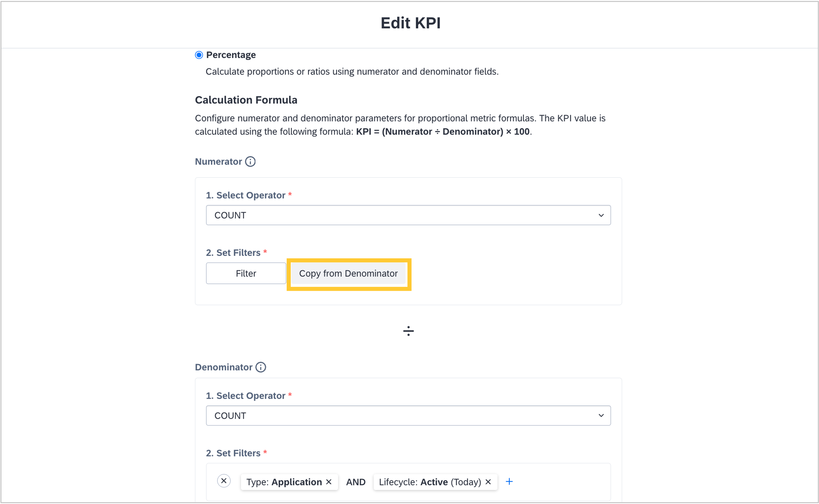The width and height of the screenshot is (819, 504).
Task: Toggle the AND operator between filters
Action: tap(356, 482)
